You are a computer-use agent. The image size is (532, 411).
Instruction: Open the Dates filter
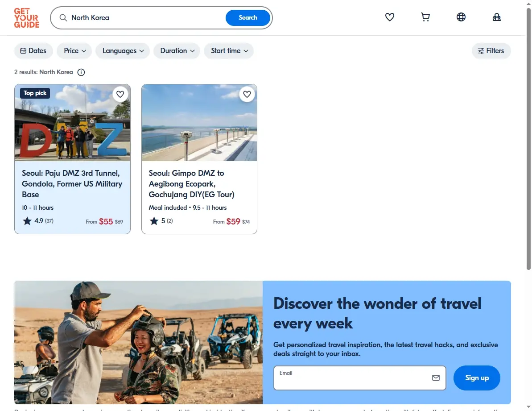(x=33, y=51)
